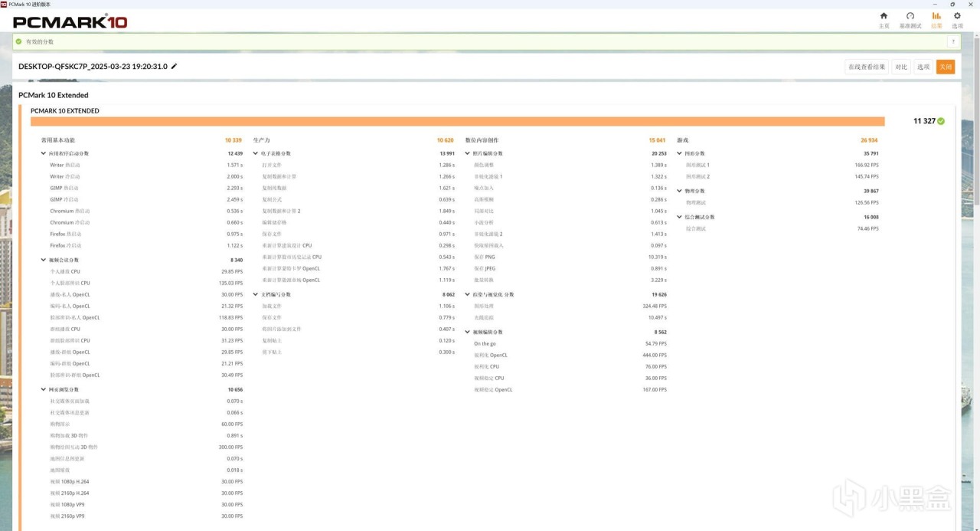Collapse the 渲染与视觉化分数 section
Screen dimensions: 980x531
click(x=468, y=294)
